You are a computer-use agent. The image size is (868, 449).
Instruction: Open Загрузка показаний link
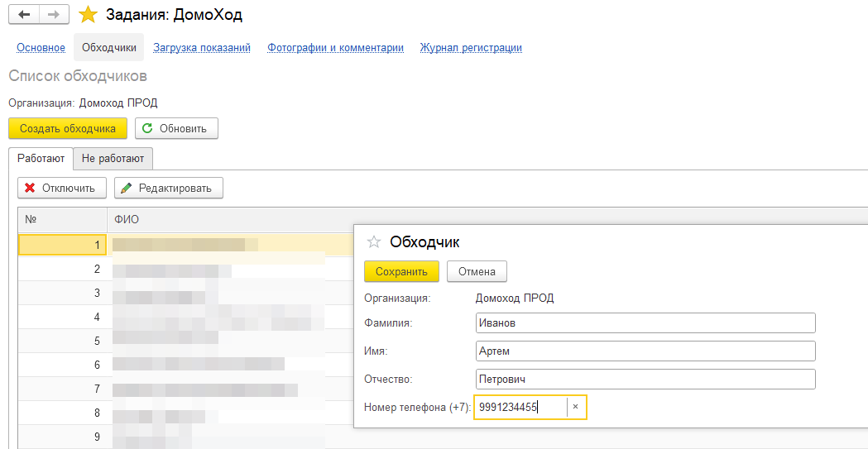[x=202, y=48]
